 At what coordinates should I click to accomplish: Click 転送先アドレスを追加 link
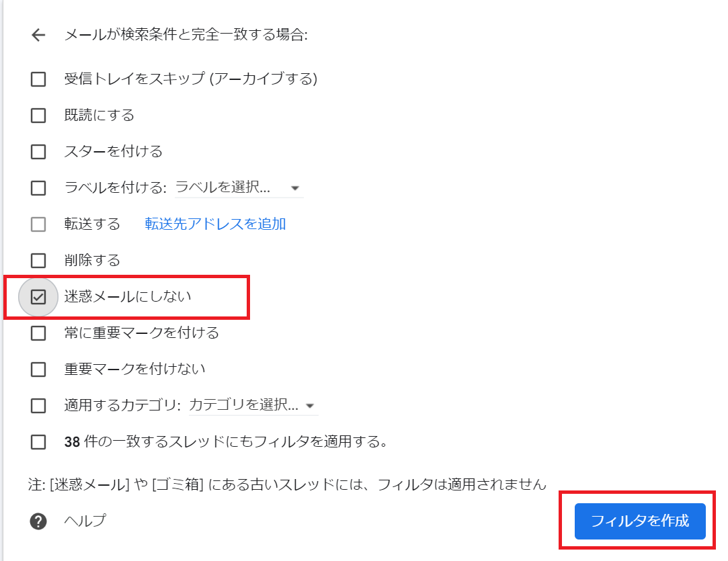215,224
